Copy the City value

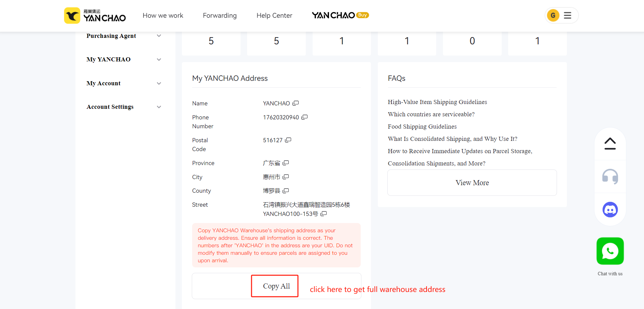[x=286, y=177]
